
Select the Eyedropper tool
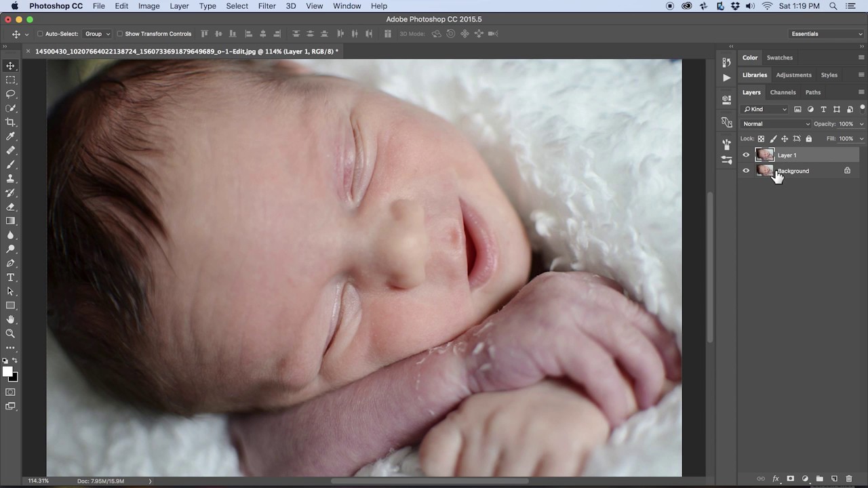pyautogui.click(x=10, y=137)
